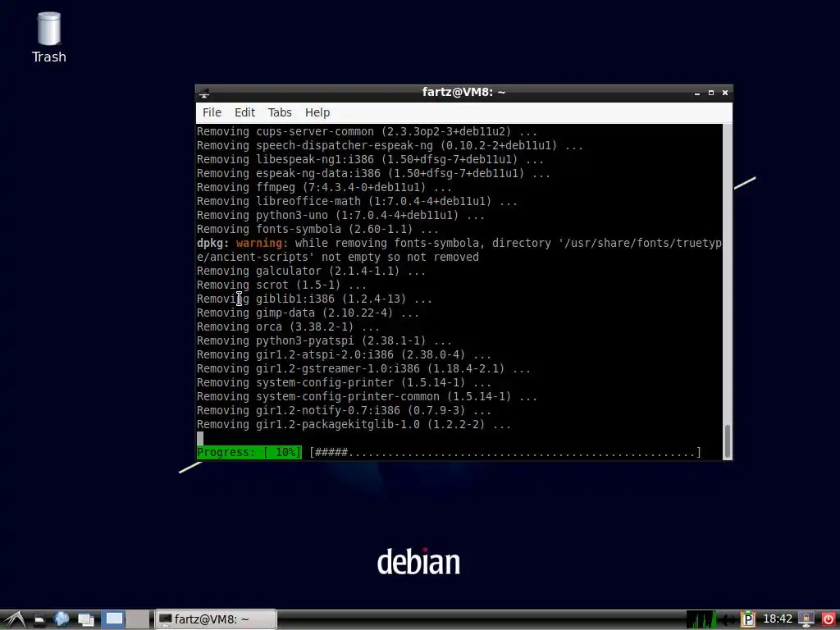Click the 'Removing fonts-symbola' line
The height and width of the screenshot is (630, 840).
coord(317,230)
